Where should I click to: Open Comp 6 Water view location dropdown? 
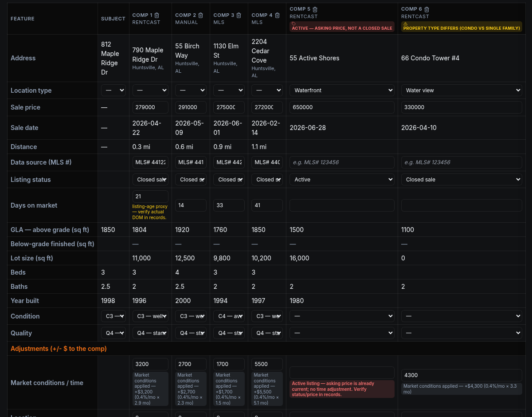coord(462,90)
